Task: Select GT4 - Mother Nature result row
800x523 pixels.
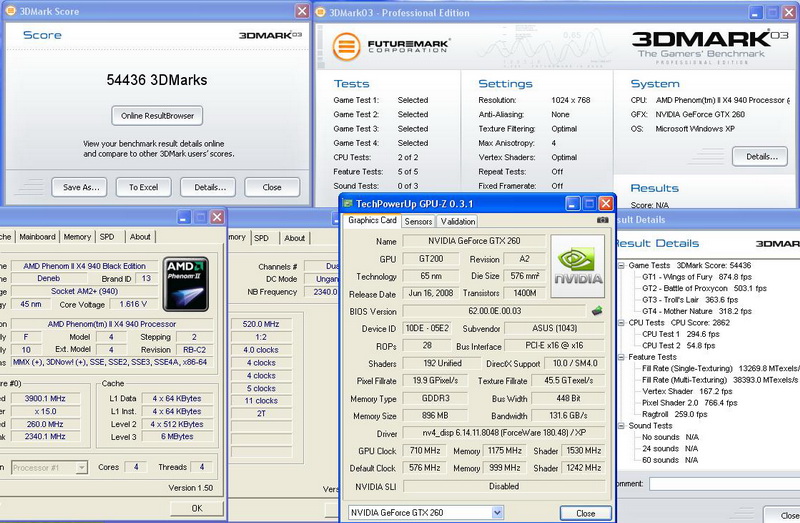Action: click(696, 311)
